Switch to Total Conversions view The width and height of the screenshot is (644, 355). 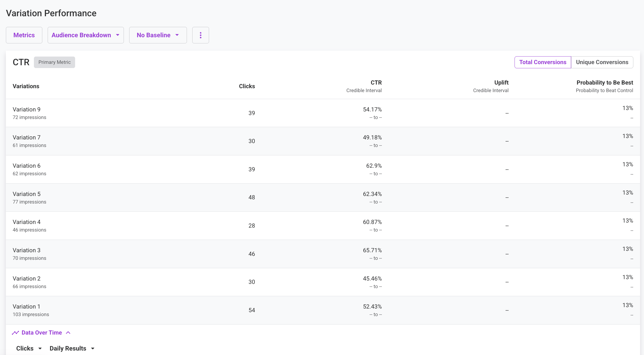point(543,62)
